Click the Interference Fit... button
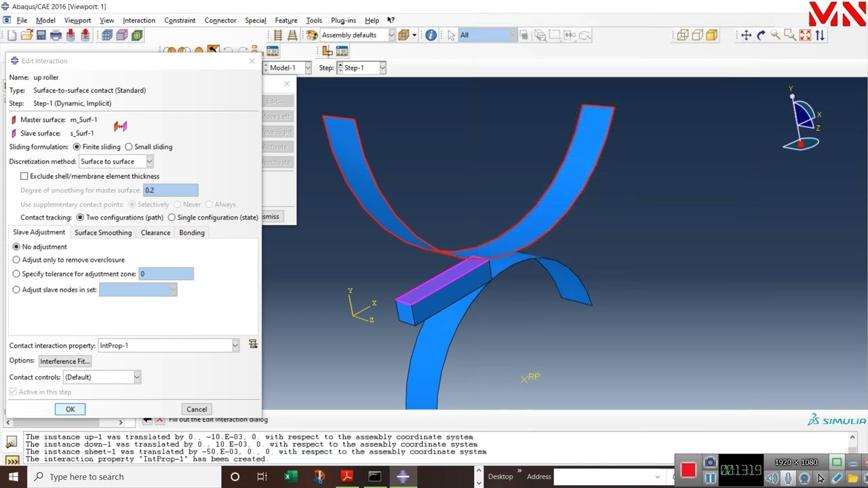The image size is (868, 488). [65, 361]
